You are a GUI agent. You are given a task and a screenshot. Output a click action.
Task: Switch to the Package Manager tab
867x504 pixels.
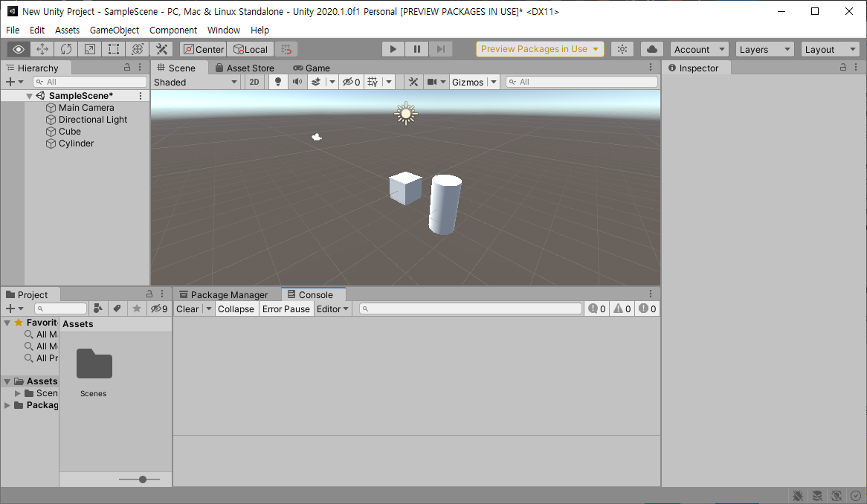pyautogui.click(x=223, y=294)
